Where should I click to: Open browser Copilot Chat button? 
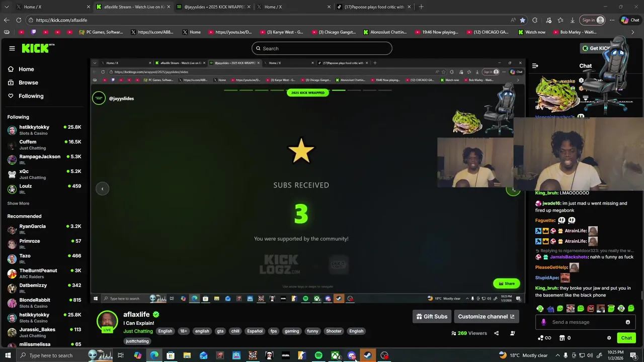tap(630, 20)
